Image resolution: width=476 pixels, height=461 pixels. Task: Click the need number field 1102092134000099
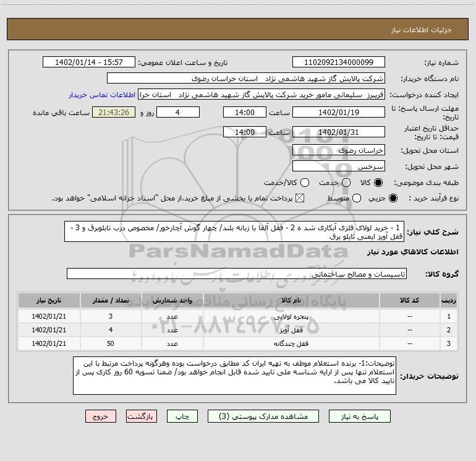tap(338, 62)
